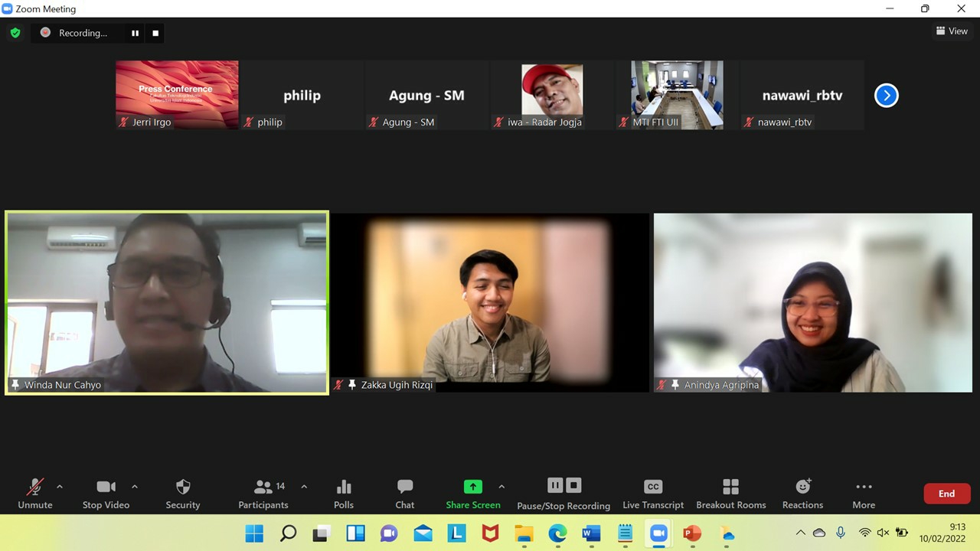
Task: Open the Reactions picker
Action: (802, 493)
